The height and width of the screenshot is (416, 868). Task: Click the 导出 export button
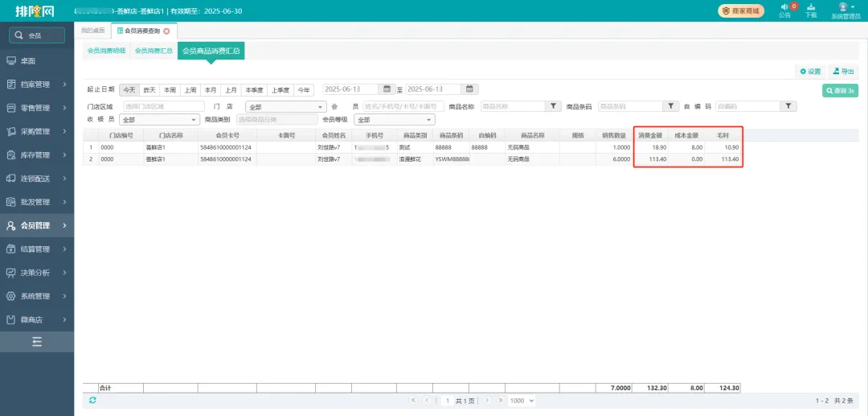tap(843, 72)
